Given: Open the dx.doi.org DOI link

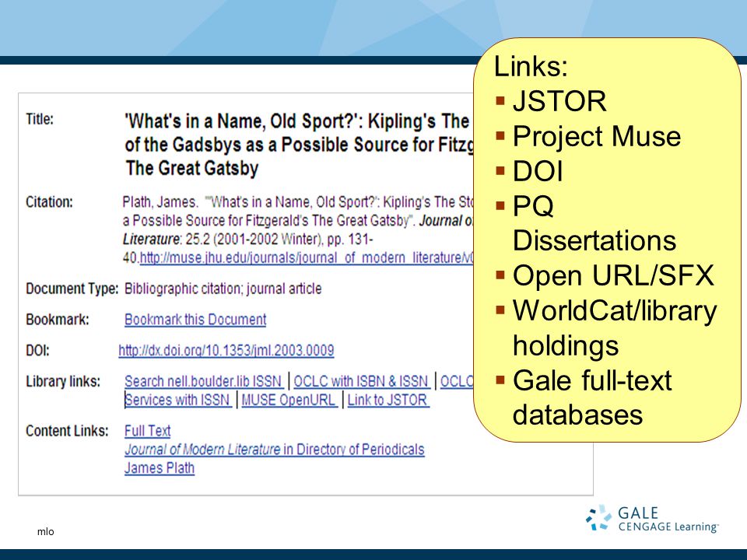Looking at the screenshot, I should (226, 351).
